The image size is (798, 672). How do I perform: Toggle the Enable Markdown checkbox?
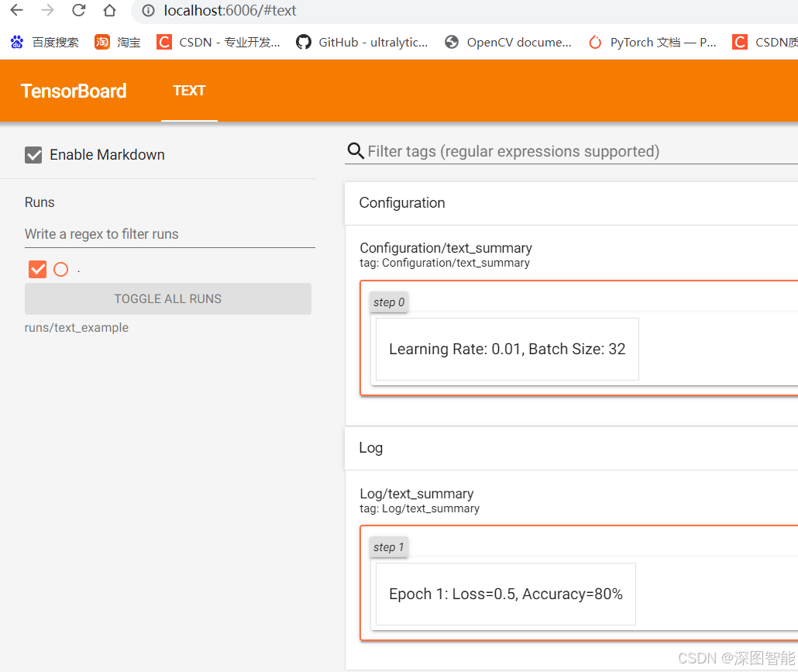tap(33, 155)
